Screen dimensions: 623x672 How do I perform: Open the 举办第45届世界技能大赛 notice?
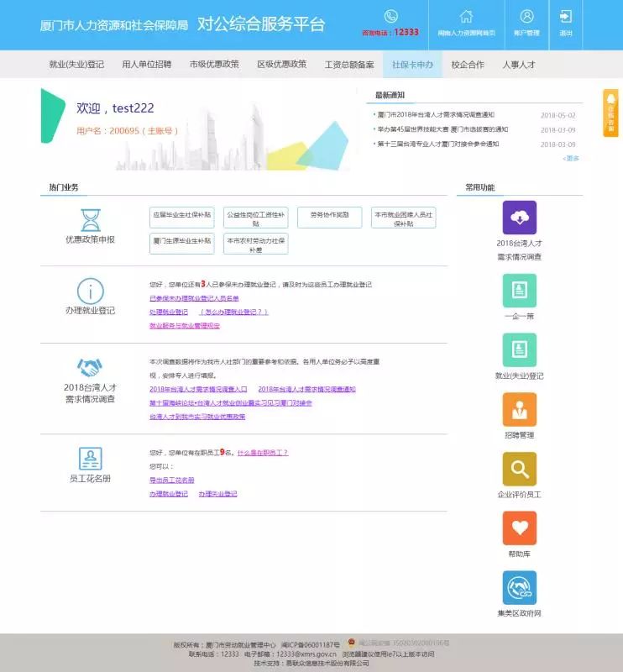(x=442, y=129)
